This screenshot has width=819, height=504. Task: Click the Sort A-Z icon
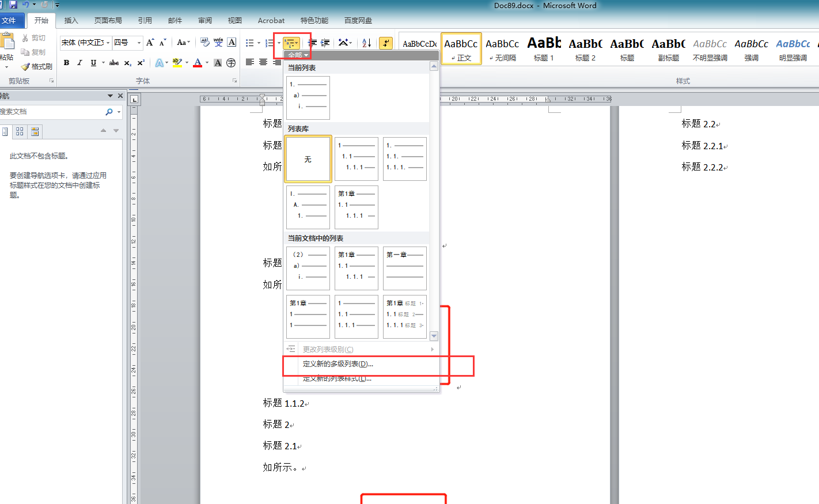(367, 43)
